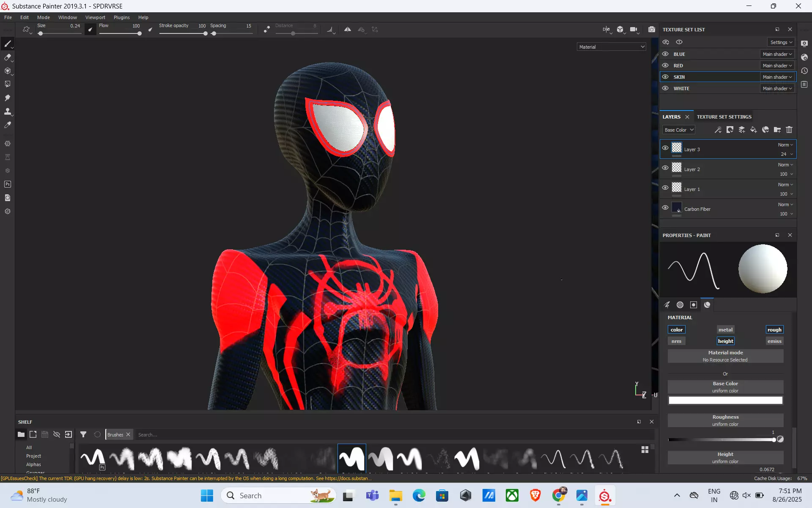Click the Photoshop export icon in left toolbar
Viewport: 812px width, 508px height.
(x=8, y=184)
